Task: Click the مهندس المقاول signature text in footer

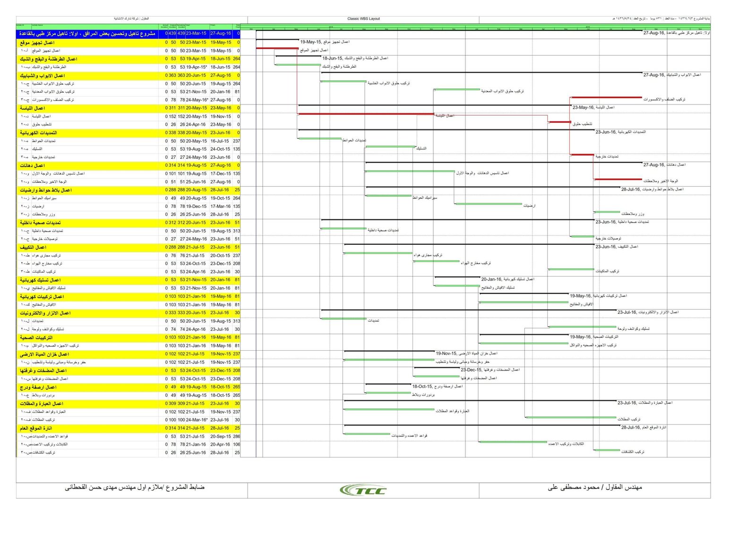Action: click(594, 487)
